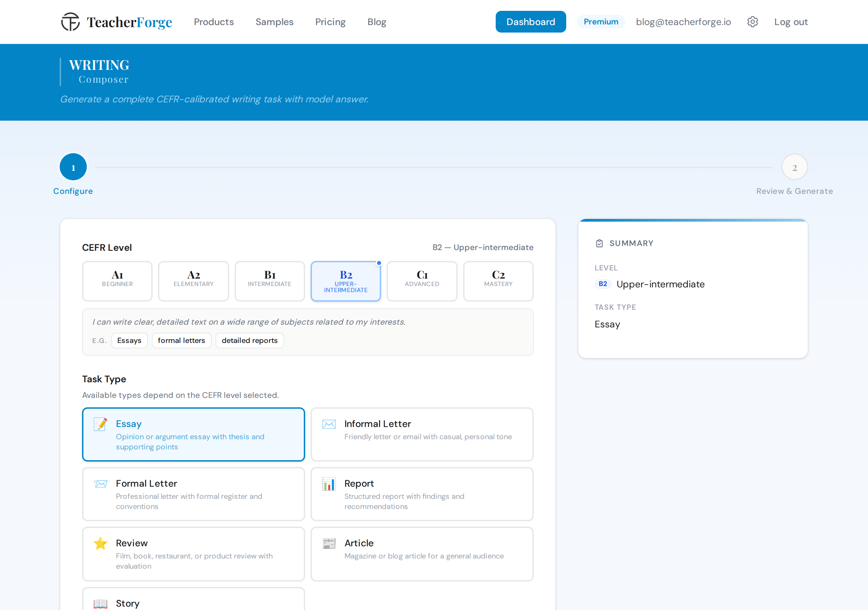Viewport: 868px width, 610px height.
Task: Click the formal letters example chip
Action: pos(181,341)
